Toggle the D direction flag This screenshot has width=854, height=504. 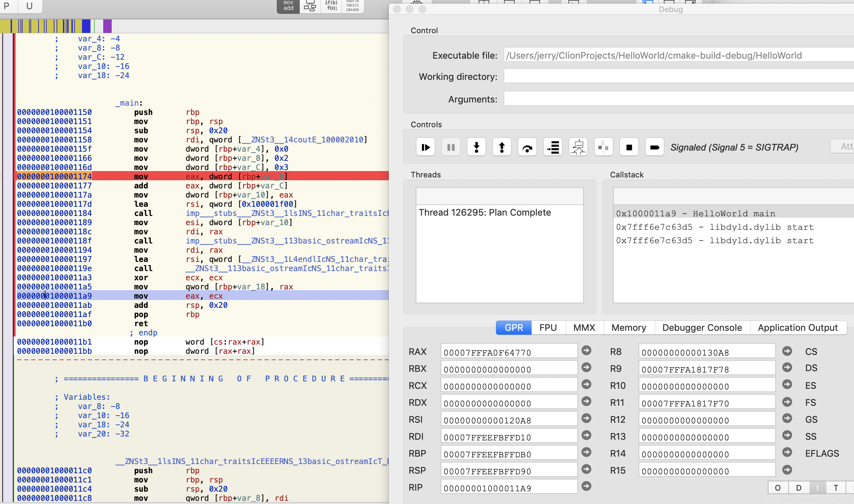799,488
